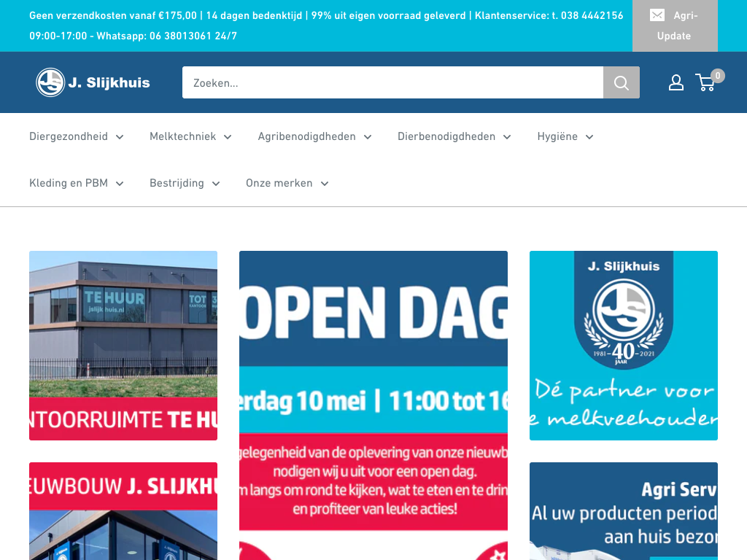The height and width of the screenshot is (560, 747).
Task: Open the Open Dag 10 mei banner
Action: pos(373,401)
